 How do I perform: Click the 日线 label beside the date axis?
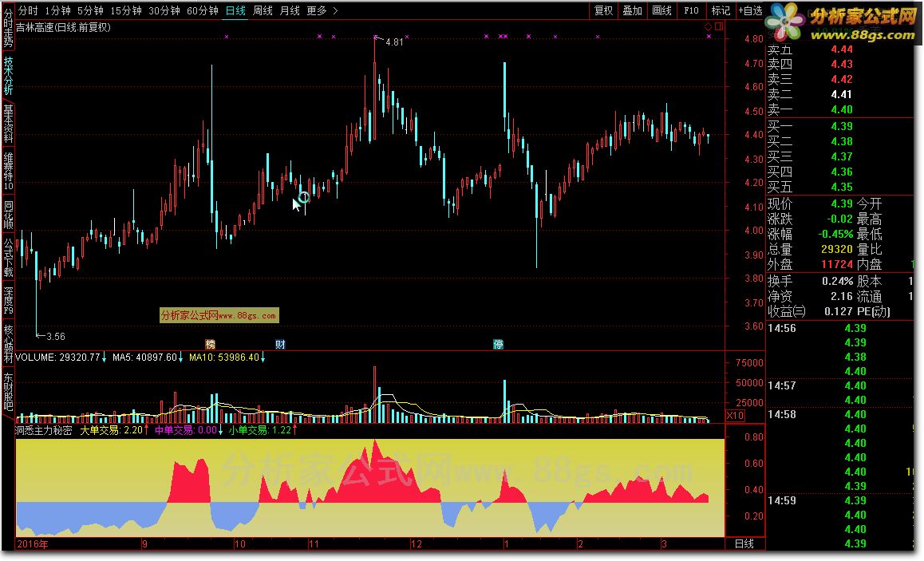744,544
